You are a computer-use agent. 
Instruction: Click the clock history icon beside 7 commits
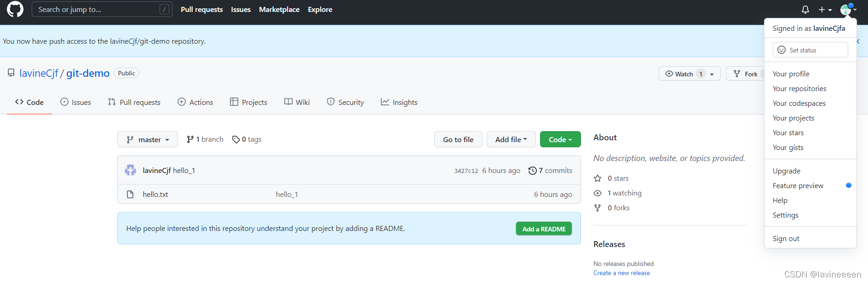[533, 171]
